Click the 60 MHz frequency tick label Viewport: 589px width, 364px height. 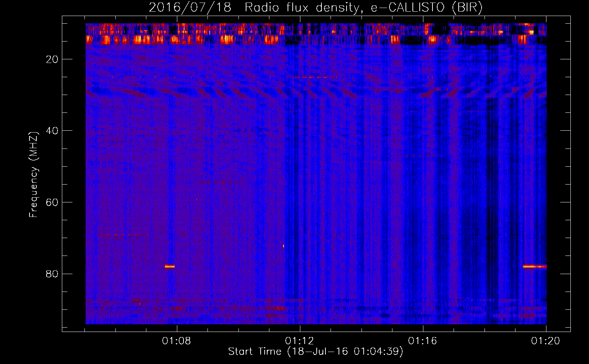(52, 202)
